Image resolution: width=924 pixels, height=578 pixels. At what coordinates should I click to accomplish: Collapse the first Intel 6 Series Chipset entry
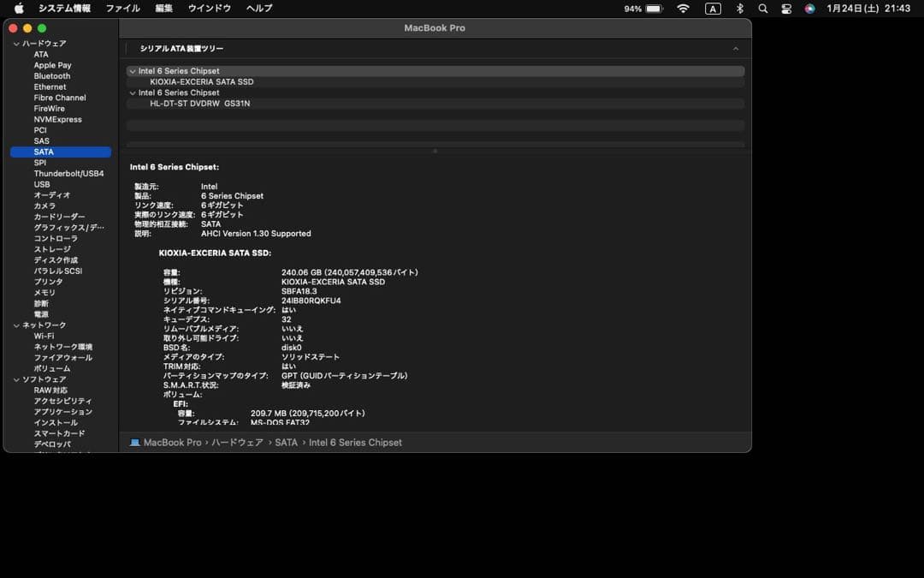134,70
